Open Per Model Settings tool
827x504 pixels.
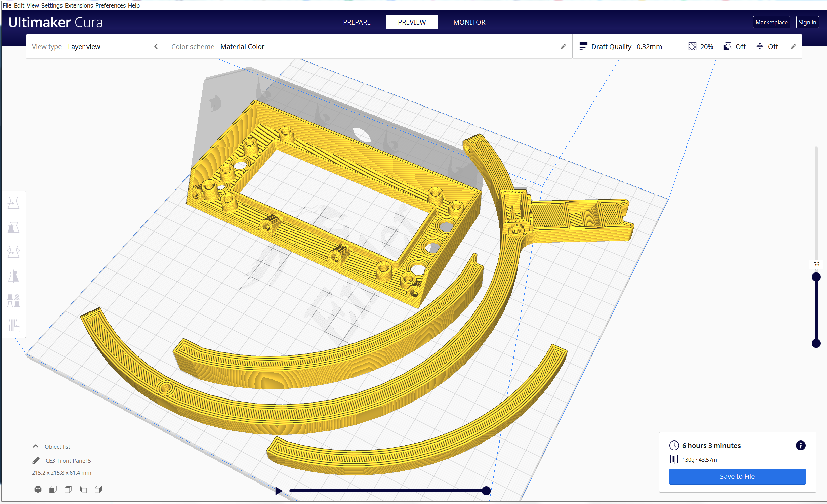14,301
